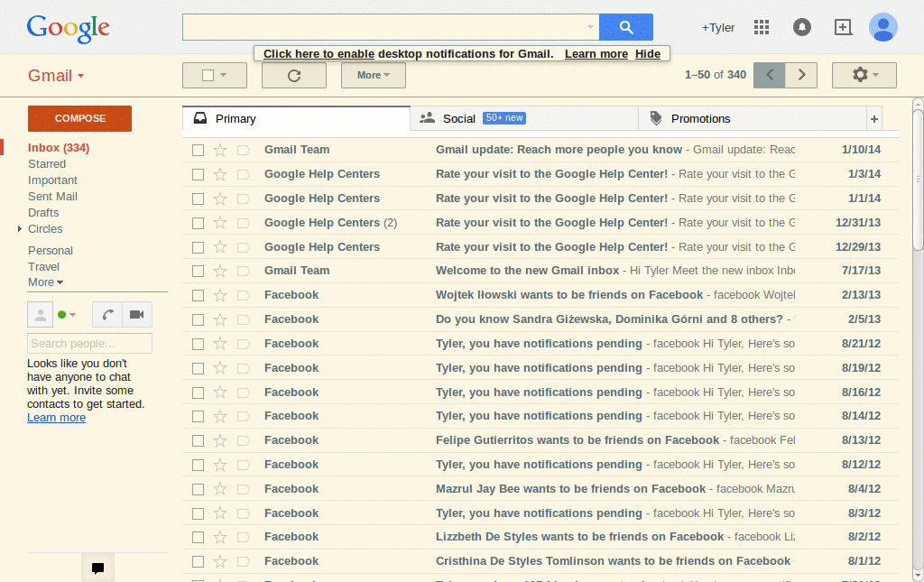924x582 pixels.
Task: Open the Important label
Action: pos(52,180)
